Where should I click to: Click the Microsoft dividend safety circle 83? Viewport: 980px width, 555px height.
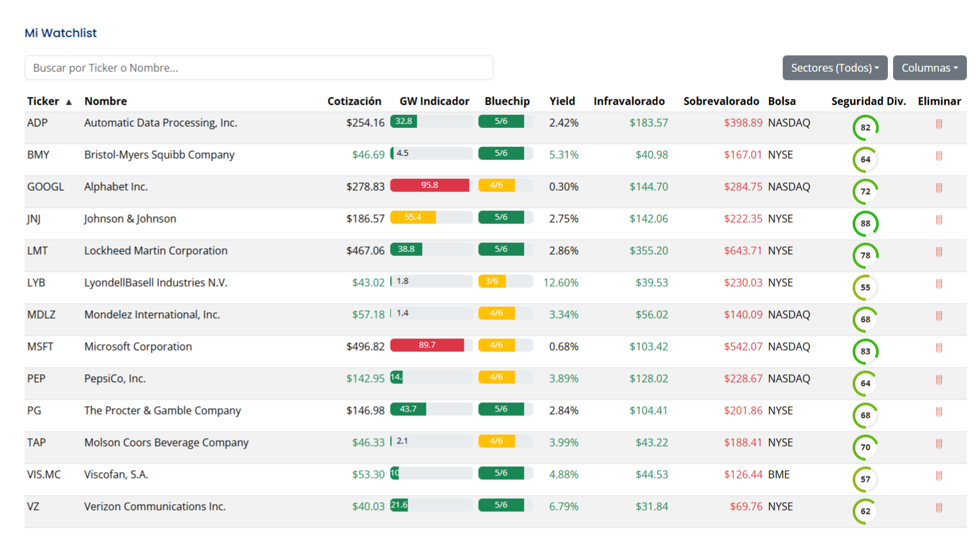point(865,351)
